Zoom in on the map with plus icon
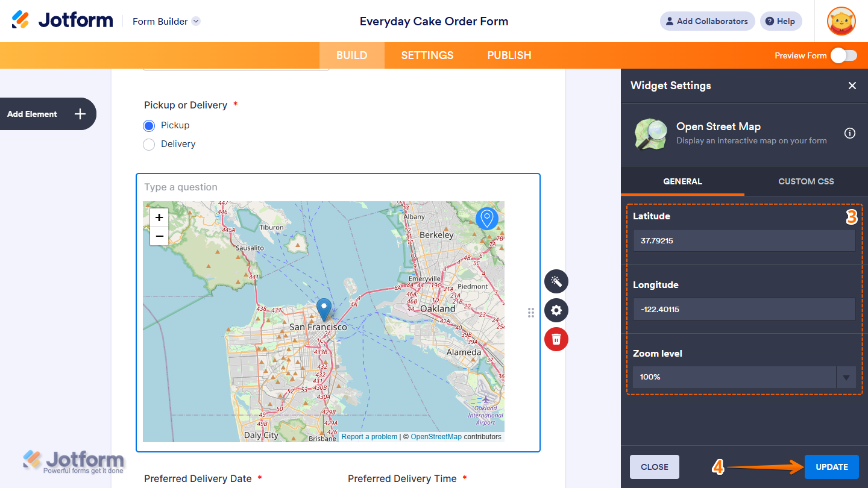 (159, 217)
